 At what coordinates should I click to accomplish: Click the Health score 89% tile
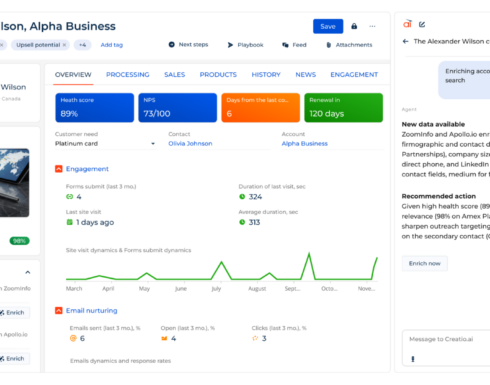[x=95, y=108]
